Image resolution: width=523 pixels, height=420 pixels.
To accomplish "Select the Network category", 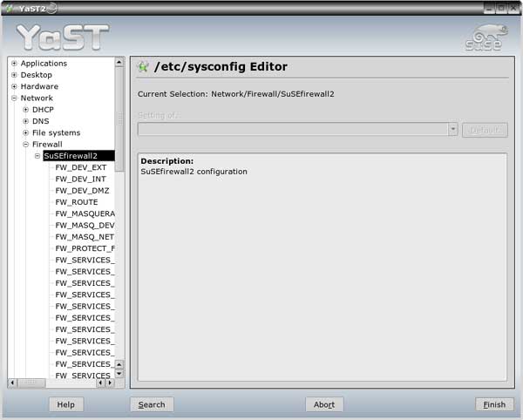I will tap(37, 98).
